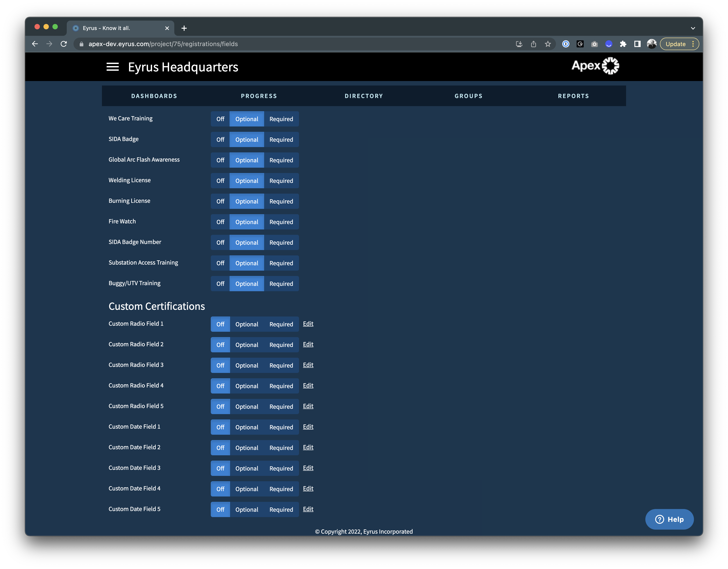This screenshot has width=728, height=569.
Task: Go back in browser history
Action: click(x=35, y=44)
